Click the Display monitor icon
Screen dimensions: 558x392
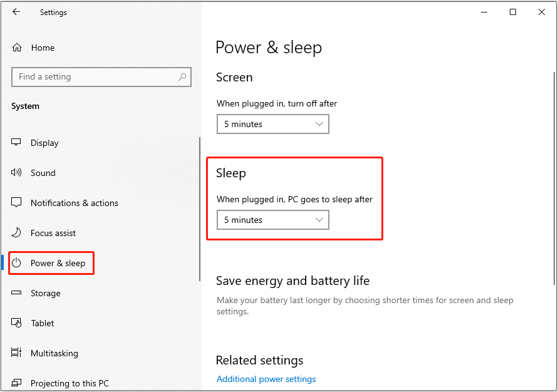16,142
